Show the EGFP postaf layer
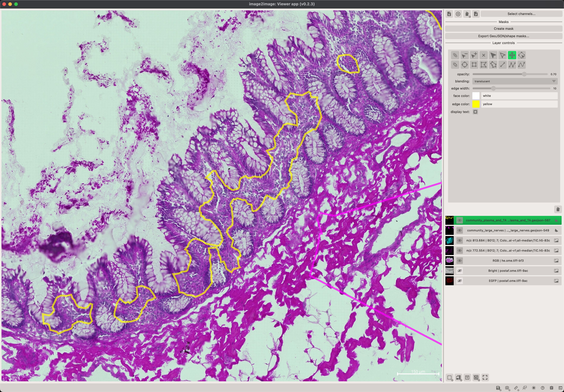Viewport: 564px width, 392px height. 459,281
